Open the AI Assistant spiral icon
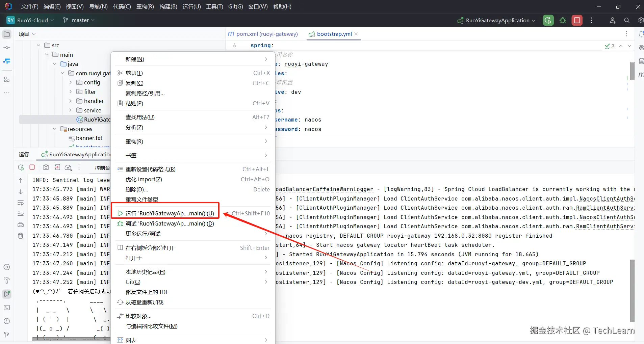Image resolution: width=644 pixels, height=344 pixels. [x=641, y=48]
